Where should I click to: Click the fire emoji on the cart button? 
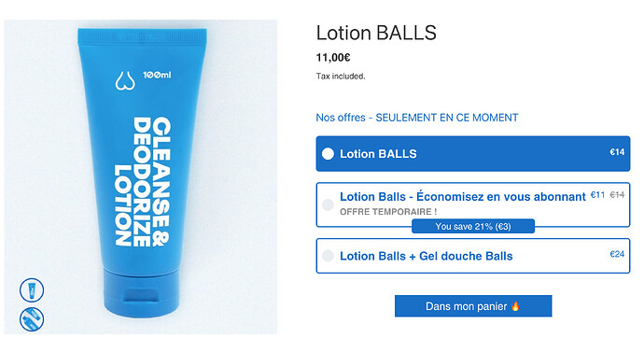pyautogui.click(x=515, y=306)
